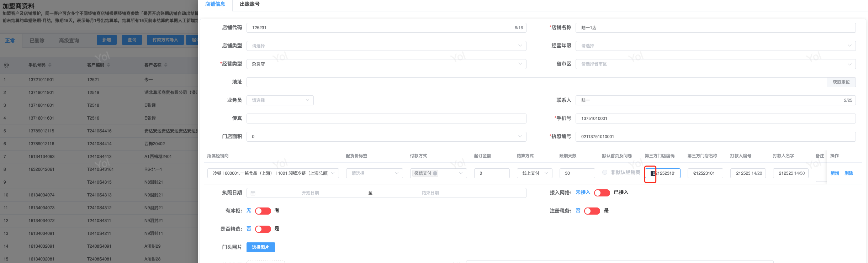Open the 配货价标签 dropdown

(x=375, y=173)
